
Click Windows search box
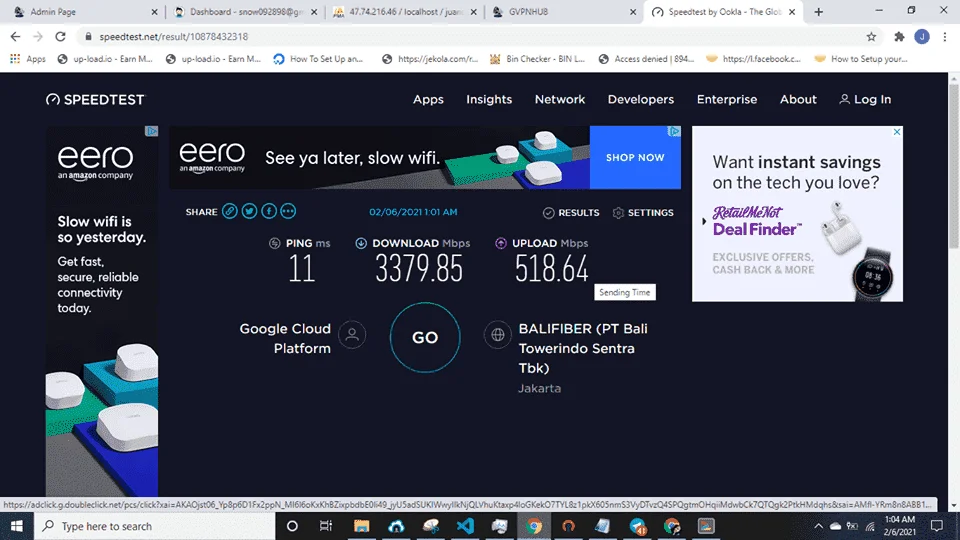[x=154, y=526]
